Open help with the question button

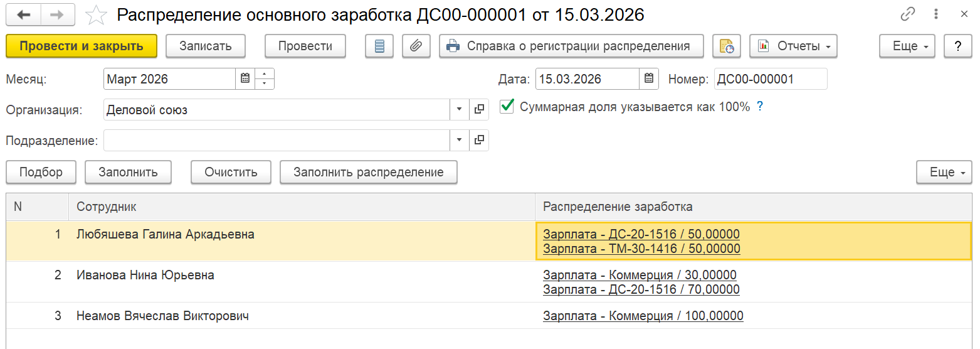pos(958,46)
